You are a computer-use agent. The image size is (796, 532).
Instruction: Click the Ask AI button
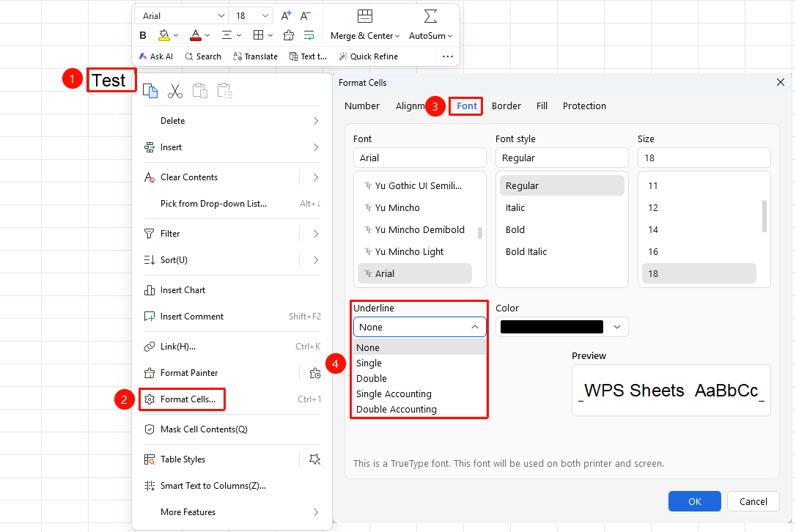[x=156, y=56]
